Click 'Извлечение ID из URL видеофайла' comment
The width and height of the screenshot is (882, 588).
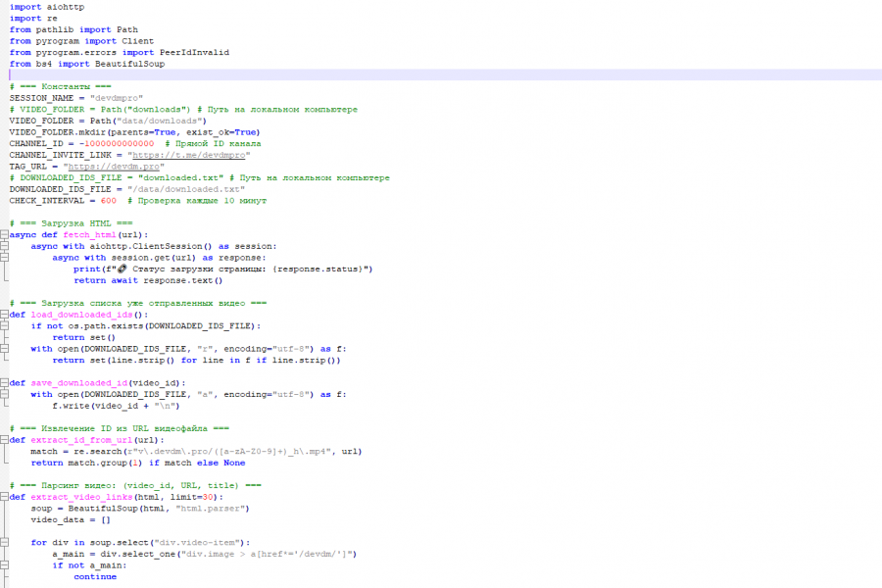pos(120,429)
